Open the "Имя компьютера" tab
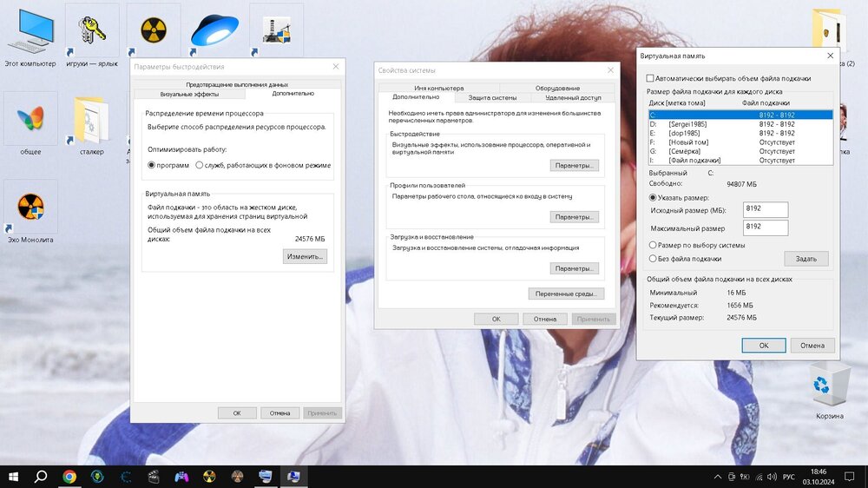The width and height of the screenshot is (868, 488). click(x=438, y=88)
